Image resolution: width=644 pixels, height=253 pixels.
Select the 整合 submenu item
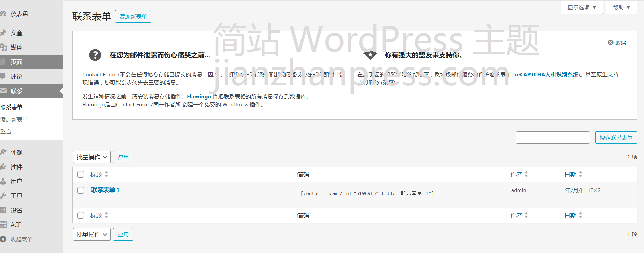6,131
